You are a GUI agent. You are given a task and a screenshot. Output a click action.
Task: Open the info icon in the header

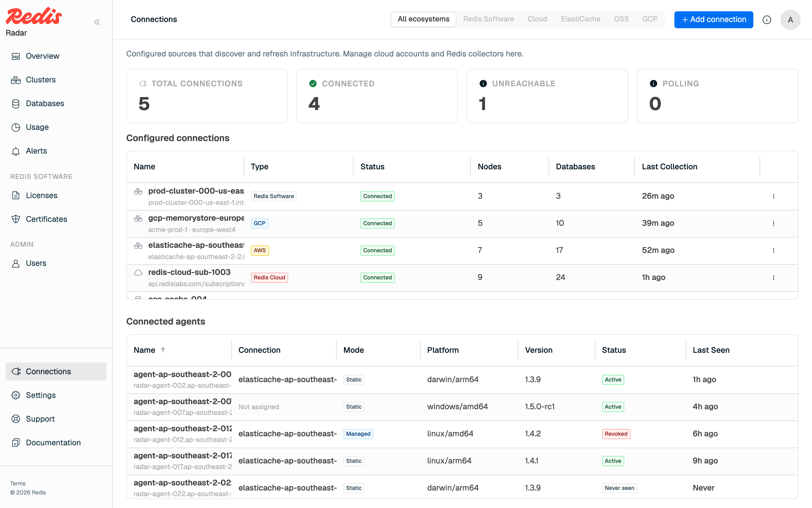coord(767,20)
